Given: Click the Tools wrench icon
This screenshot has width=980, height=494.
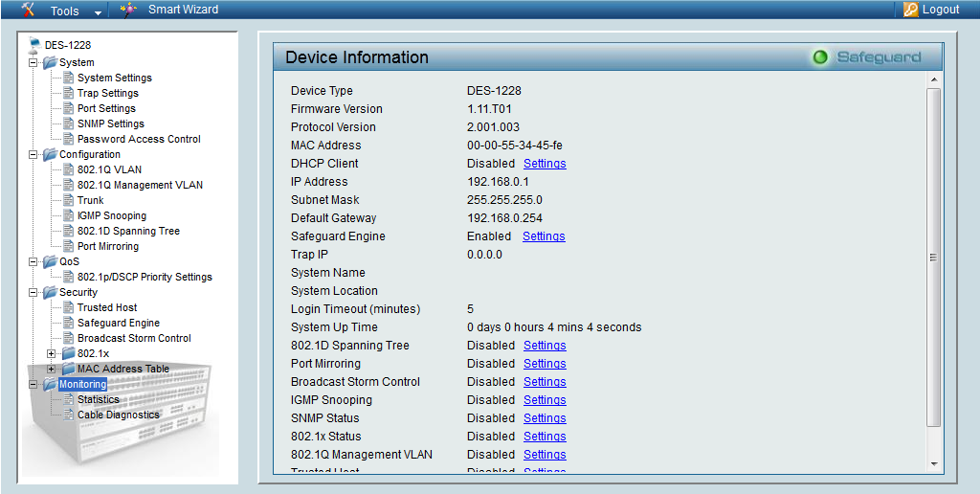Looking at the screenshot, I should coord(28,10).
